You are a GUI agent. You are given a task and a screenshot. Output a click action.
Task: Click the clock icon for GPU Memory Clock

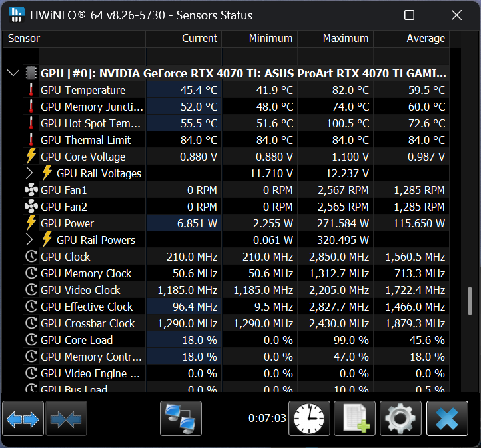[x=31, y=273]
